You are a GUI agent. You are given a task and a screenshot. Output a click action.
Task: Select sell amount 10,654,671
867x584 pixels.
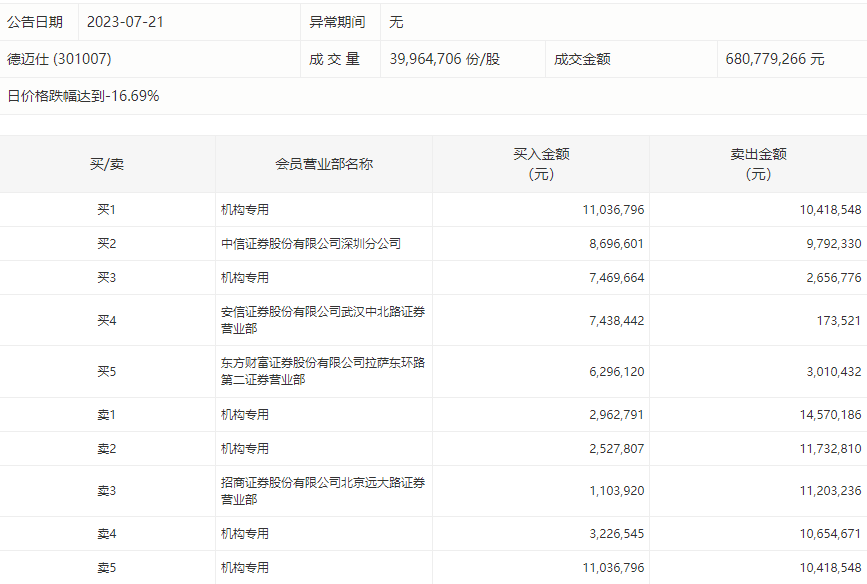[x=831, y=534]
